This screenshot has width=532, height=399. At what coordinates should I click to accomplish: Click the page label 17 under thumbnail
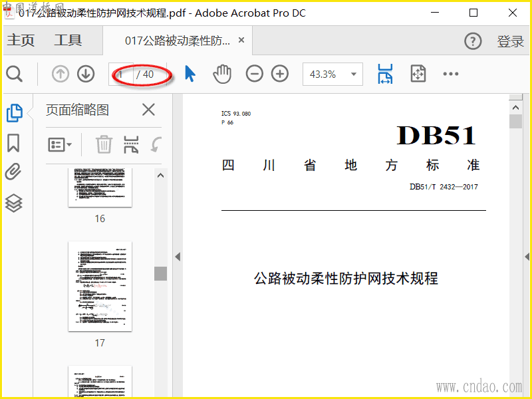pyautogui.click(x=100, y=342)
